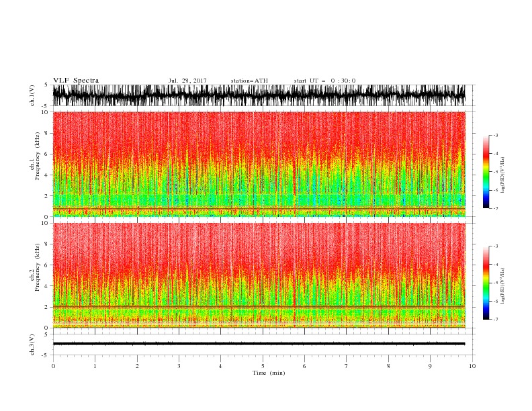
Task: Click the "7" tick on the time axis
Action: tap(347, 366)
